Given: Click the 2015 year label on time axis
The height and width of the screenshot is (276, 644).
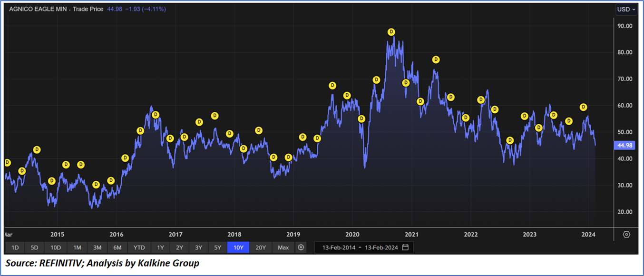Looking at the screenshot, I should point(57,235).
